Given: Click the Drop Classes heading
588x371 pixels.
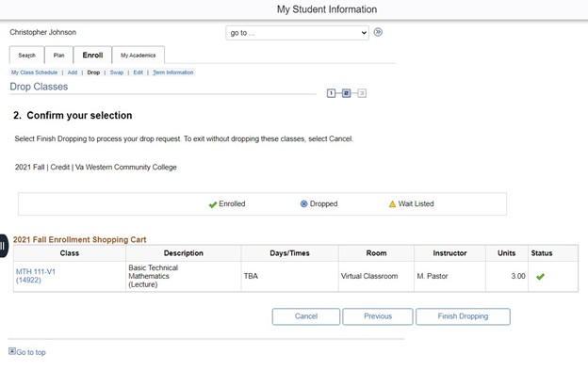Looking at the screenshot, I should 39,87.
